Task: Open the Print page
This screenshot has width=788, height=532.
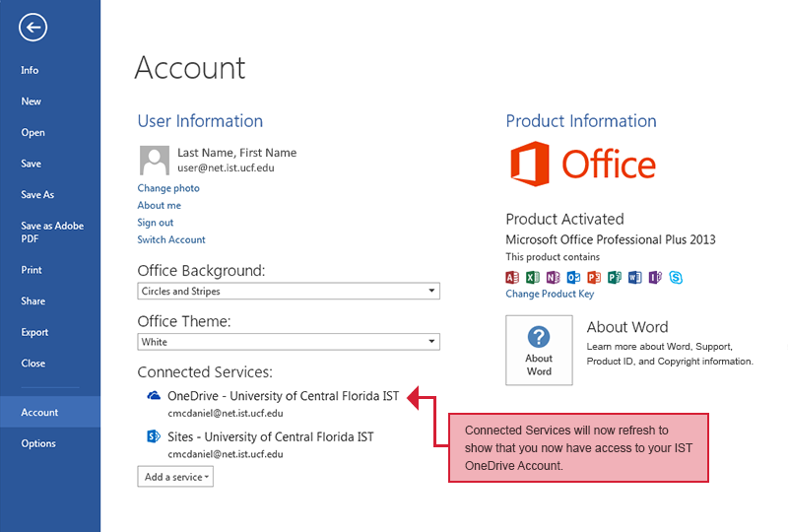Action: [32, 270]
